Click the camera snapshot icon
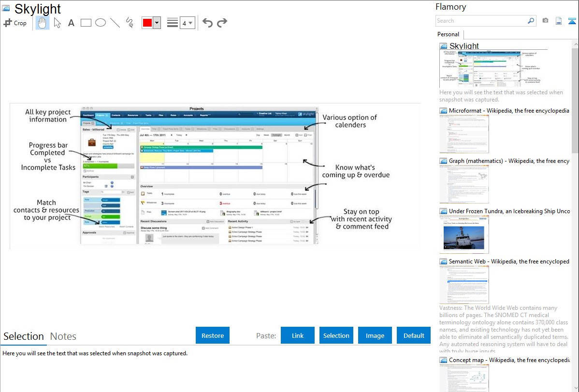Image resolution: width=579 pixels, height=392 pixels. pyautogui.click(x=545, y=21)
